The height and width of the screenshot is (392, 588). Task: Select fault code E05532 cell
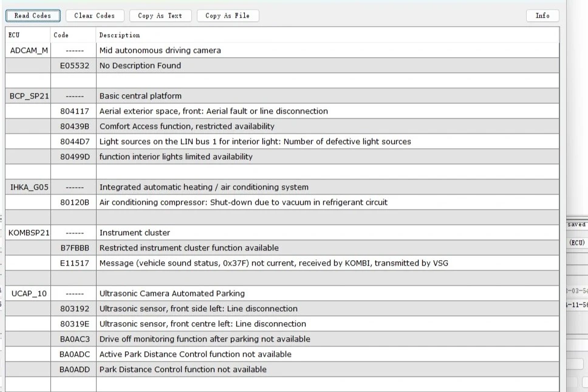(74, 66)
